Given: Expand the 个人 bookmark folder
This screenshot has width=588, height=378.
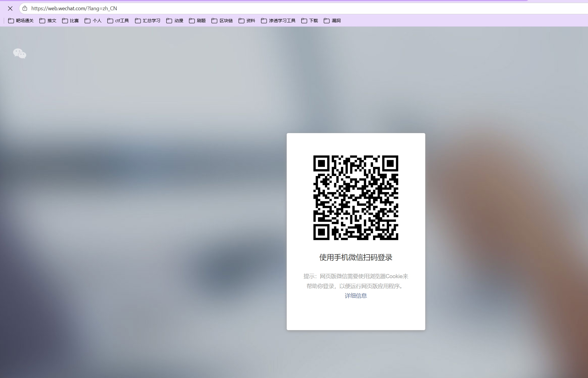Looking at the screenshot, I should point(93,21).
